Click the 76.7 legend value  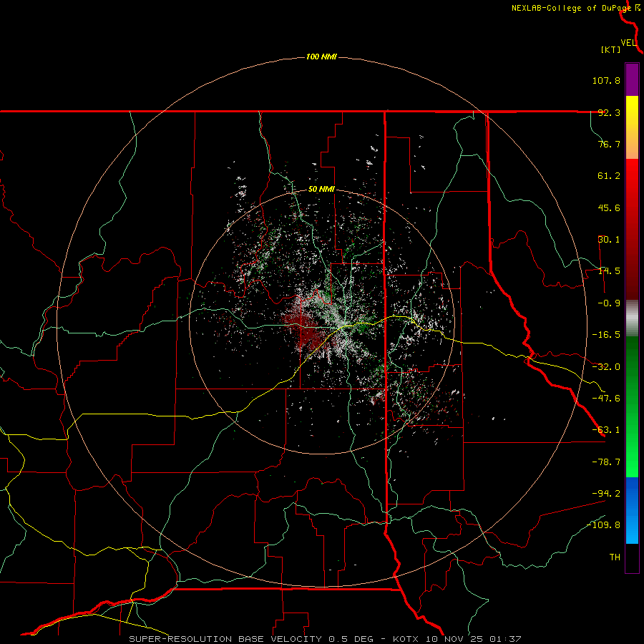(609, 144)
